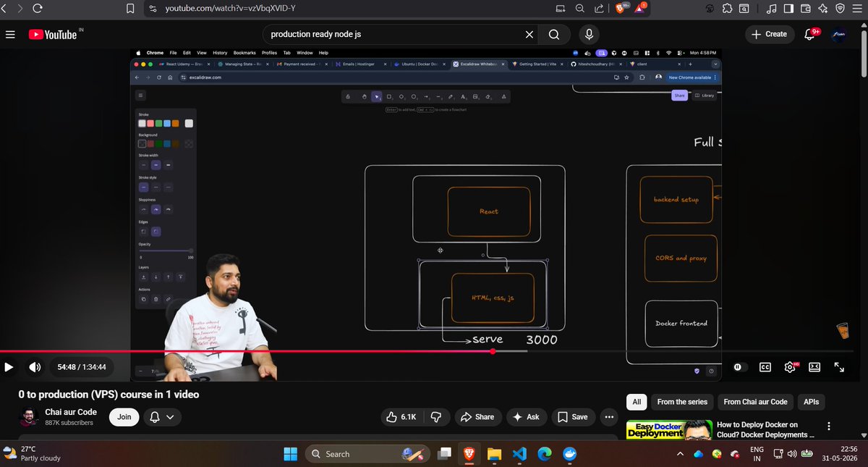Click Microsoft Edge in the taskbar
Screen dimensions: 868x467
(545, 454)
